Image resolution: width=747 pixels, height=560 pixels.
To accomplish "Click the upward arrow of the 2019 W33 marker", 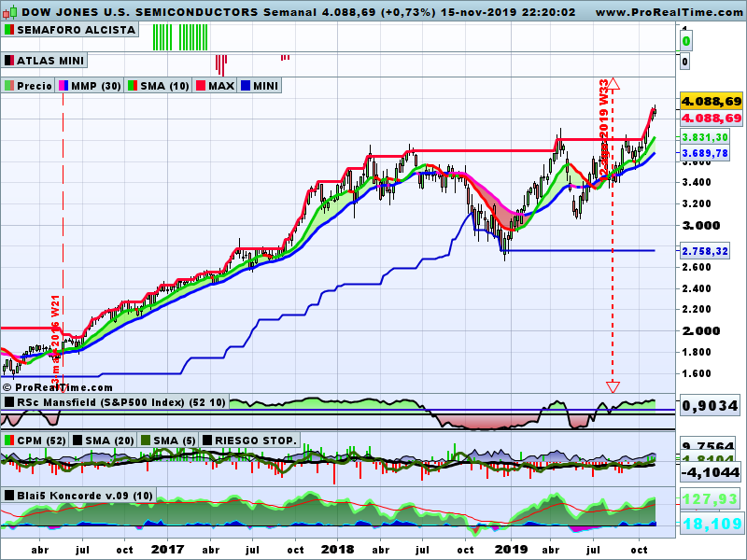I will [x=613, y=84].
